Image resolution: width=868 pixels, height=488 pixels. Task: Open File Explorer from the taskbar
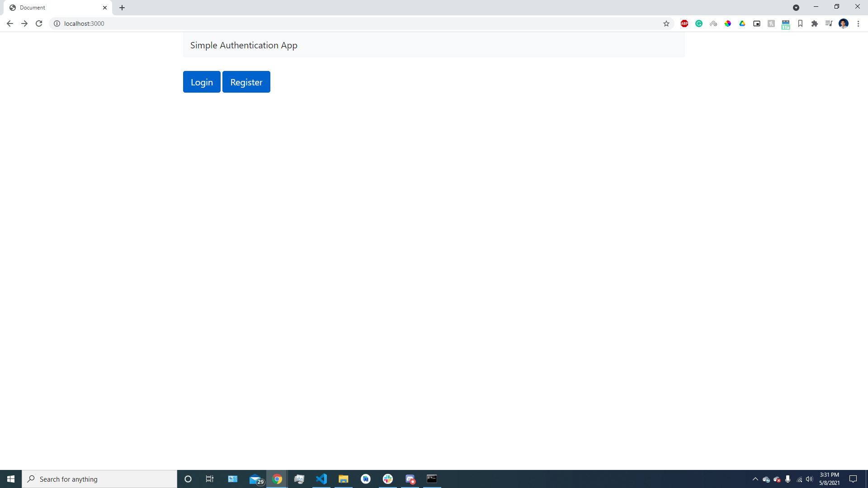(x=344, y=479)
